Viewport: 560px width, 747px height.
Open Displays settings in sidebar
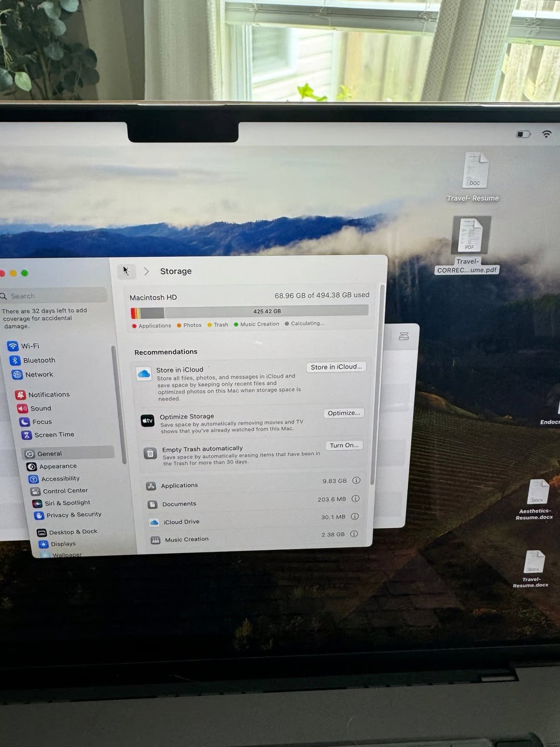click(57, 544)
